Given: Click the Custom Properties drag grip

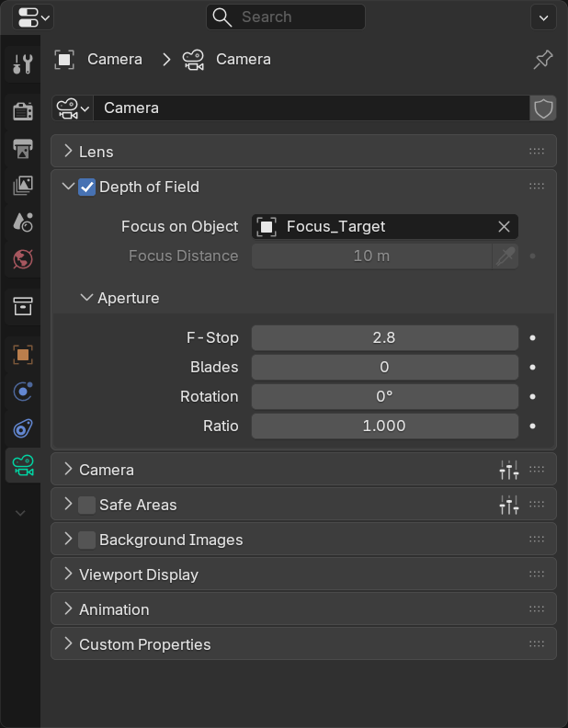Looking at the screenshot, I should pos(537,643).
